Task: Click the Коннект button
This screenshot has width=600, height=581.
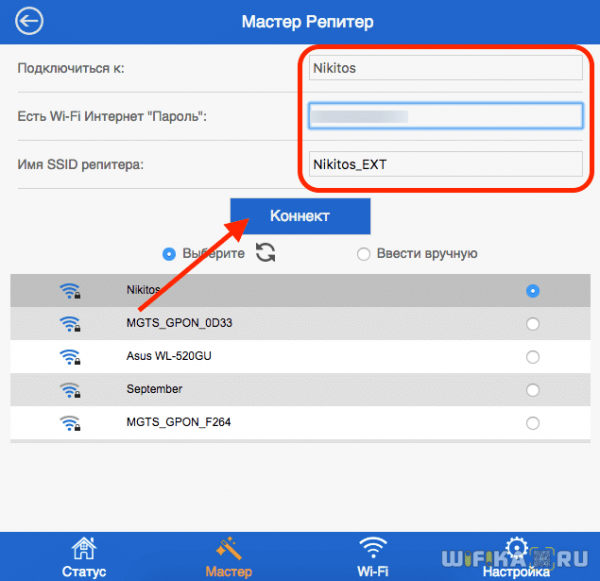Action: (300, 216)
